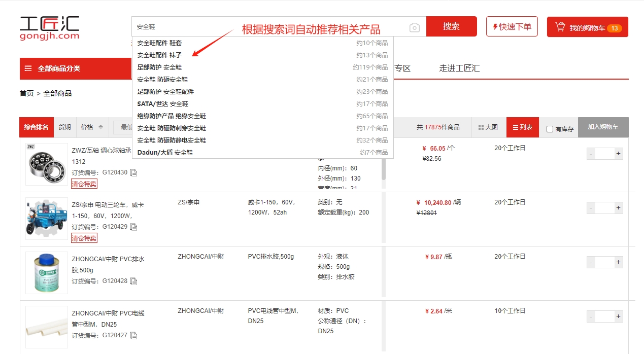Screen dimensions: 644x354
Task: Click cart count badge 13
Action: tap(614, 28)
